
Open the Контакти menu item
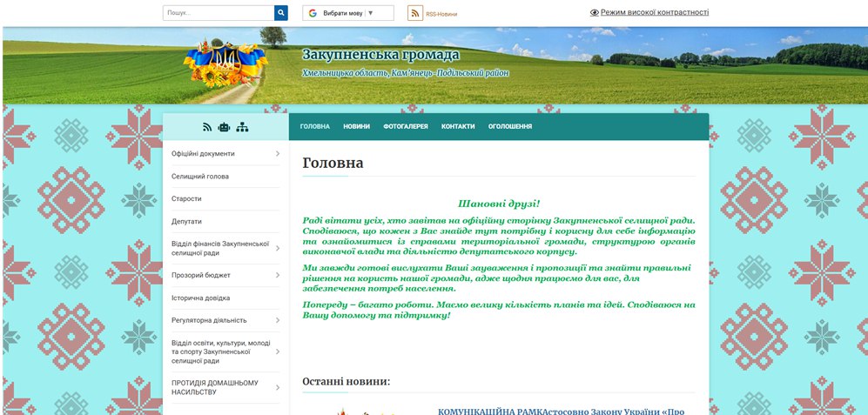[x=458, y=127]
